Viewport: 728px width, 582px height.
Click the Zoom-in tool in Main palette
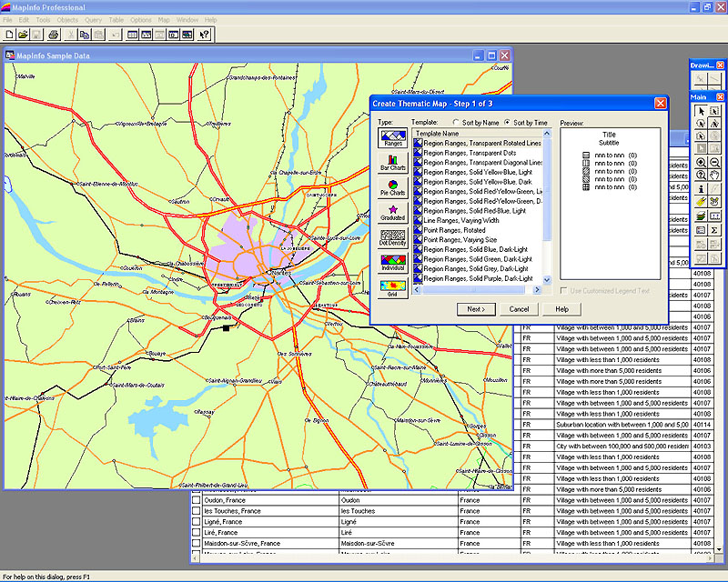702,163
